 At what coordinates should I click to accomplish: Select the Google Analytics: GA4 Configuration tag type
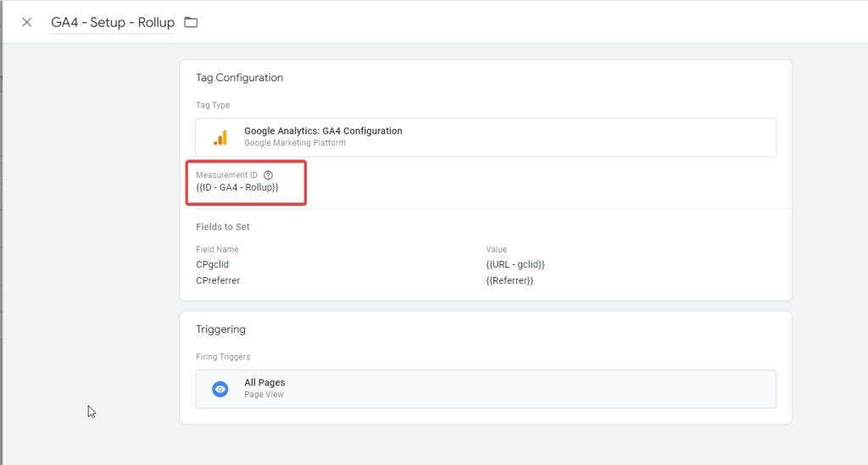[323, 131]
